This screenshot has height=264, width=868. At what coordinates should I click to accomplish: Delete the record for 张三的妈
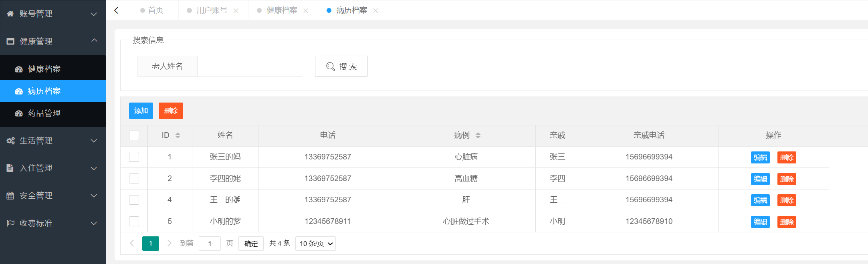pyautogui.click(x=787, y=157)
